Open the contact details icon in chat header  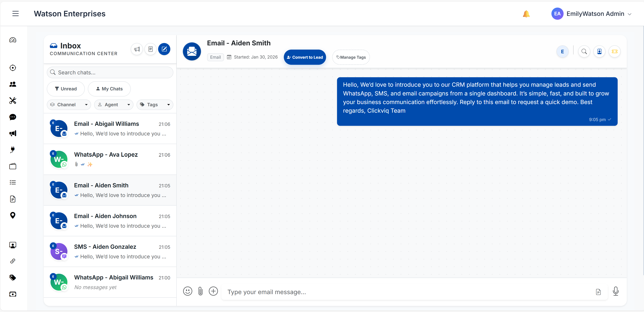(599, 51)
